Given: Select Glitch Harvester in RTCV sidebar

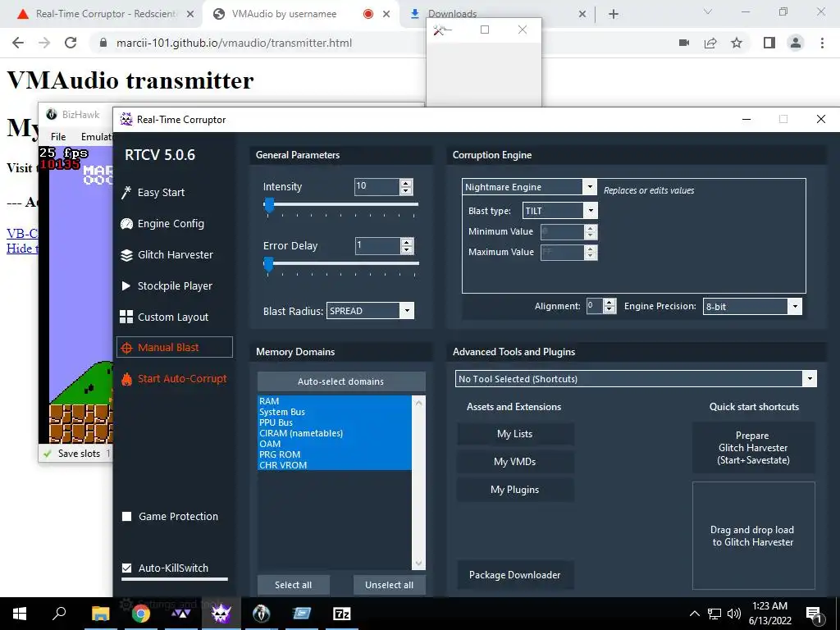Looking at the screenshot, I should [175, 255].
